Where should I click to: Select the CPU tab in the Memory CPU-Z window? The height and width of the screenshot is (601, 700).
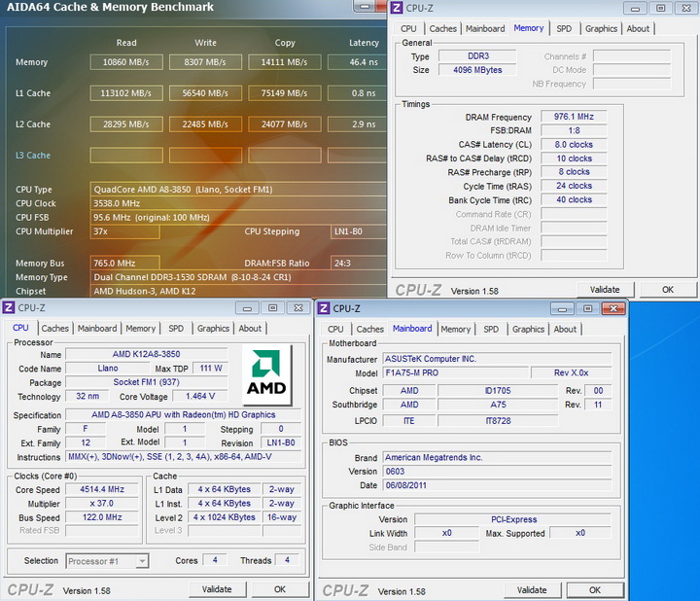click(408, 28)
